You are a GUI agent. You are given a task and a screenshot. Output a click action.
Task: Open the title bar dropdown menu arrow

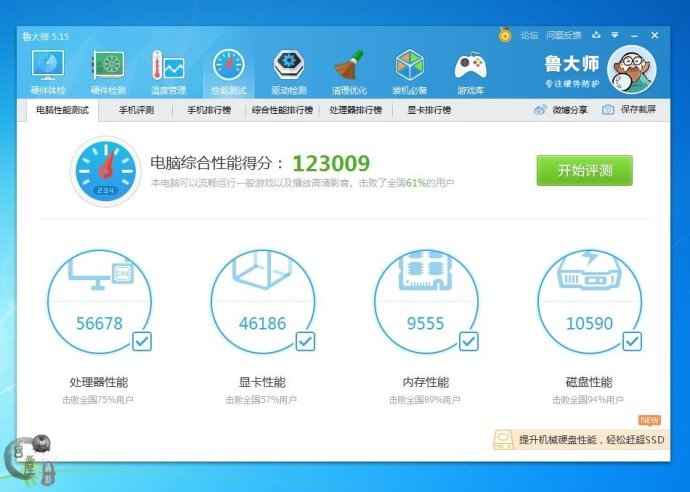click(615, 35)
